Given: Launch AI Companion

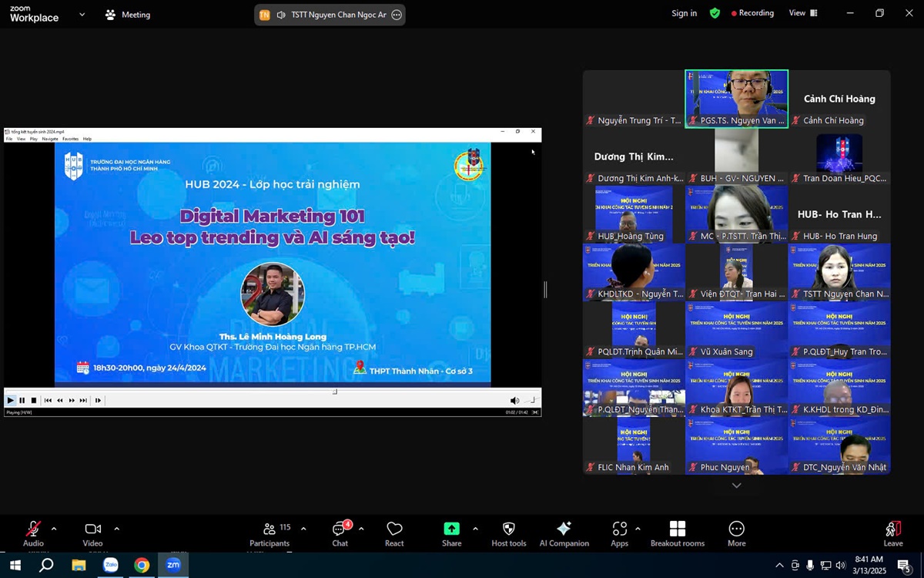Looking at the screenshot, I should click(x=564, y=533).
